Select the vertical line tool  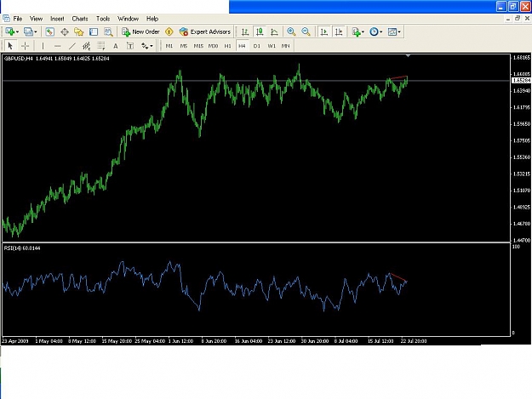[43, 46]
